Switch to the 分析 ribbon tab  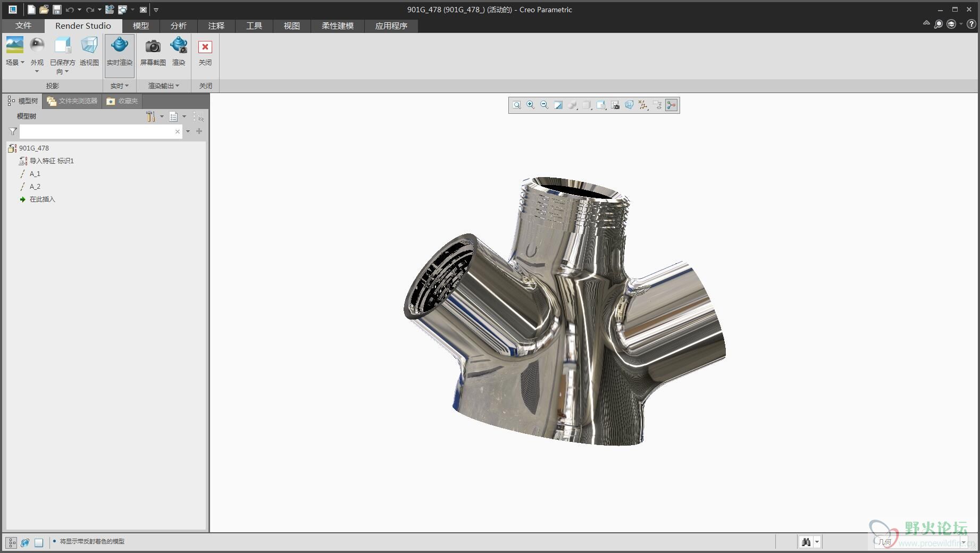tap(179, 26)
